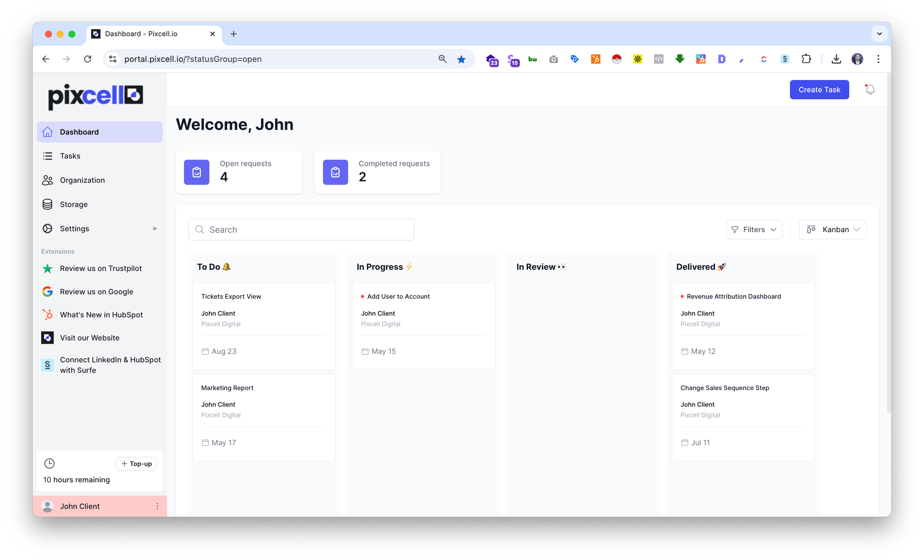Open Organization in the sidebar

click(100, 180)
